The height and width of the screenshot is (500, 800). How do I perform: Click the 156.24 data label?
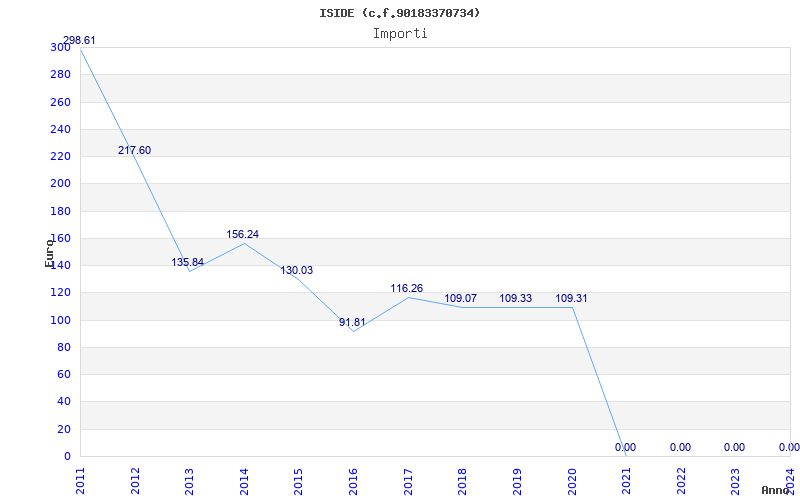(242, 234)
